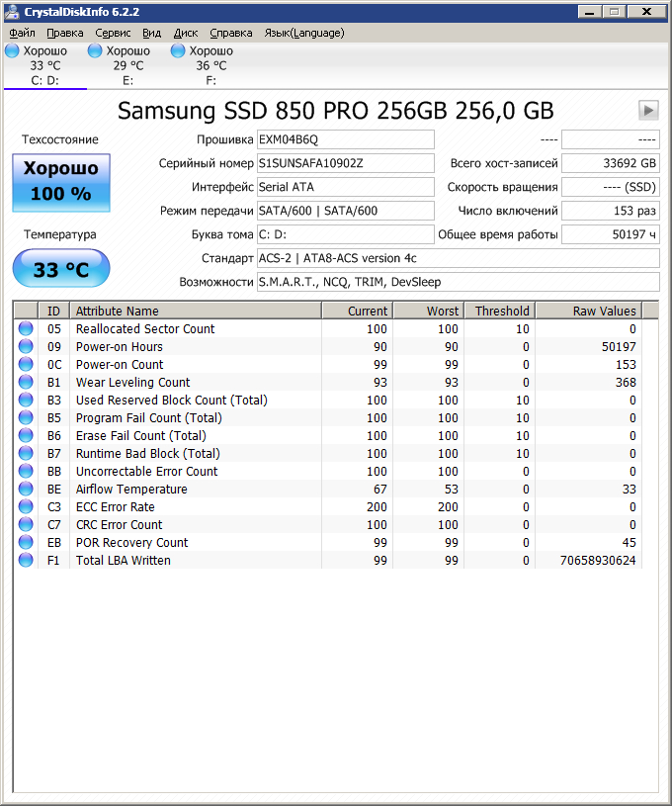Click the blue health icon of disk F:
672x806 pixels.
tap(178, 50)
